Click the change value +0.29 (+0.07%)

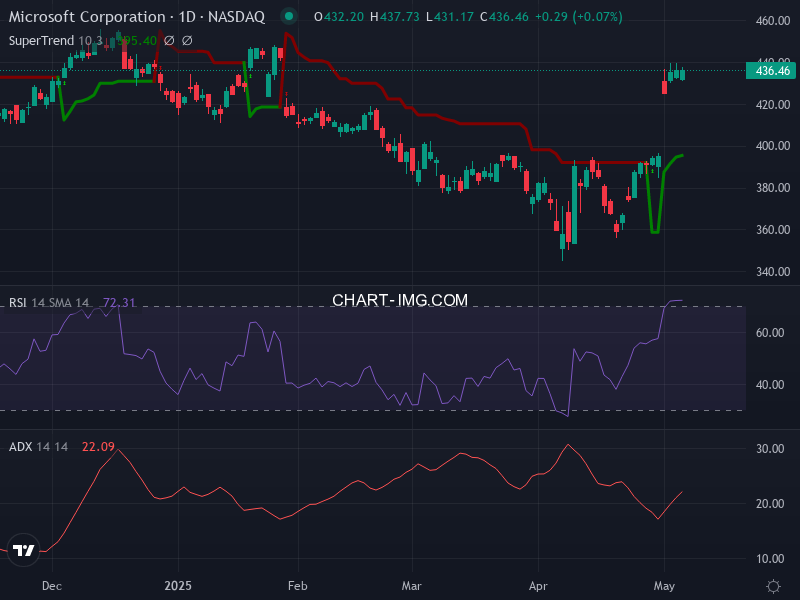click(x=579, y=17)
